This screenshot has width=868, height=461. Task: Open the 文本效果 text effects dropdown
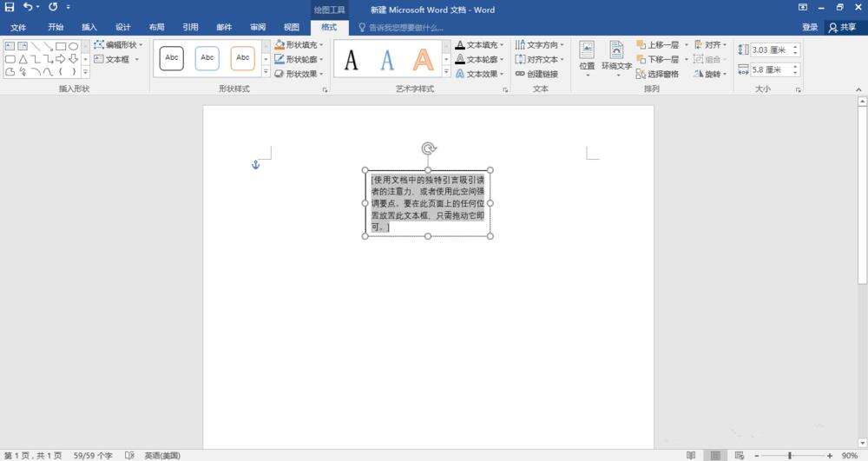point(480,74)
